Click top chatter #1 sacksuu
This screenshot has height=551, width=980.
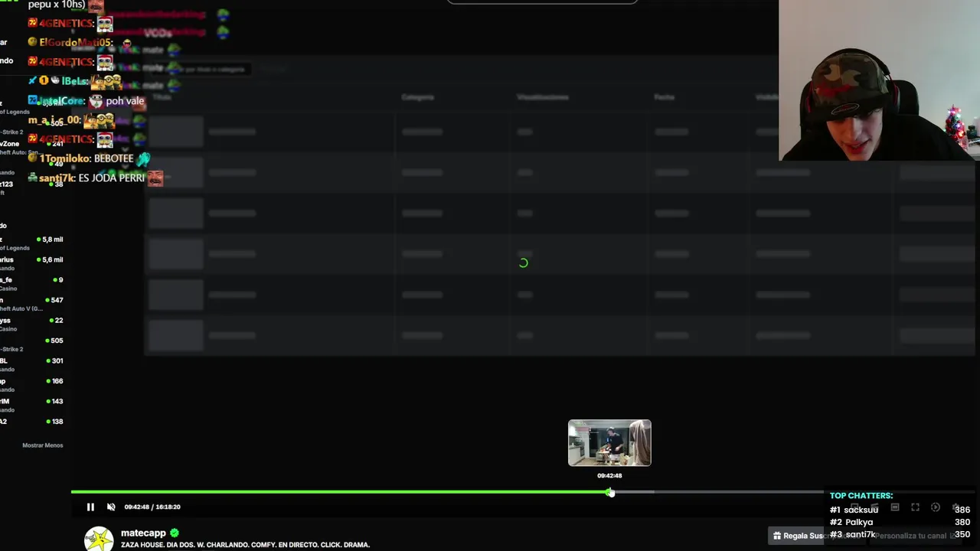pyautogui.click(x=854, y=510)
